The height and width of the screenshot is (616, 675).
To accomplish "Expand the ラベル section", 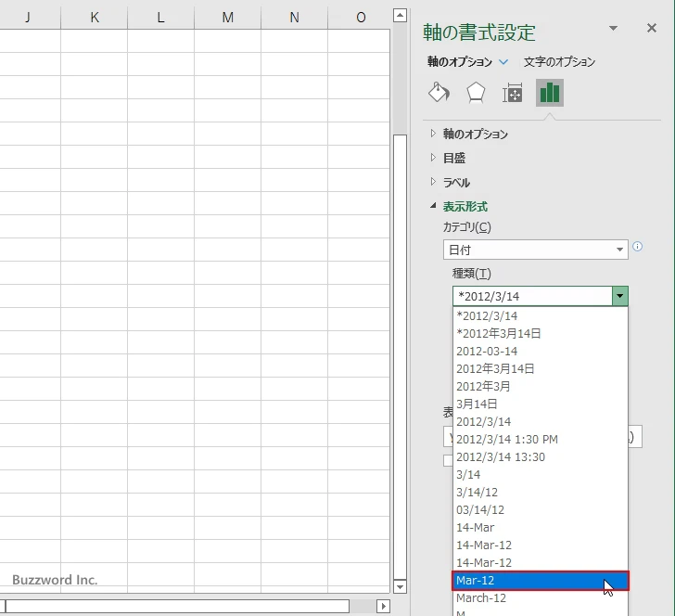I will click(x=456, y=183).
